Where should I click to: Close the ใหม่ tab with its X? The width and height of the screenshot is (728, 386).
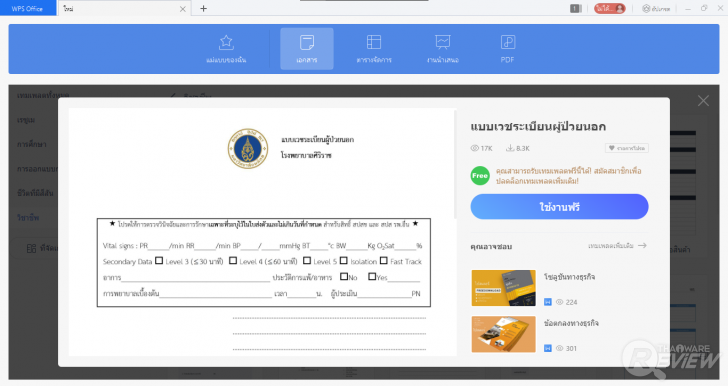pyautogui.click(x=182, y=9)
